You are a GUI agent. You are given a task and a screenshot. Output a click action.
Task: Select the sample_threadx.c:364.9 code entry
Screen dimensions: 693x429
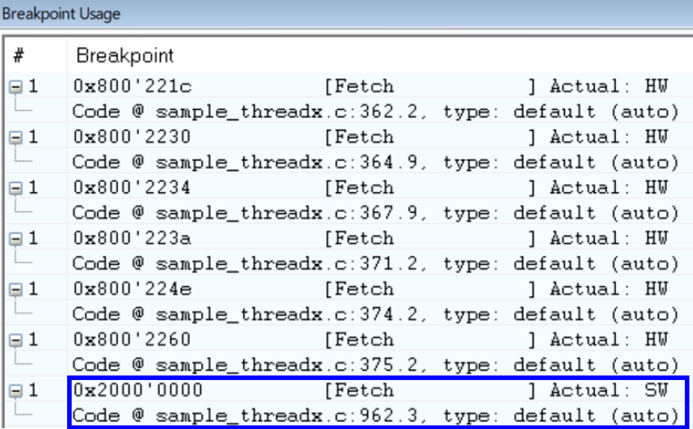[370, 162]
